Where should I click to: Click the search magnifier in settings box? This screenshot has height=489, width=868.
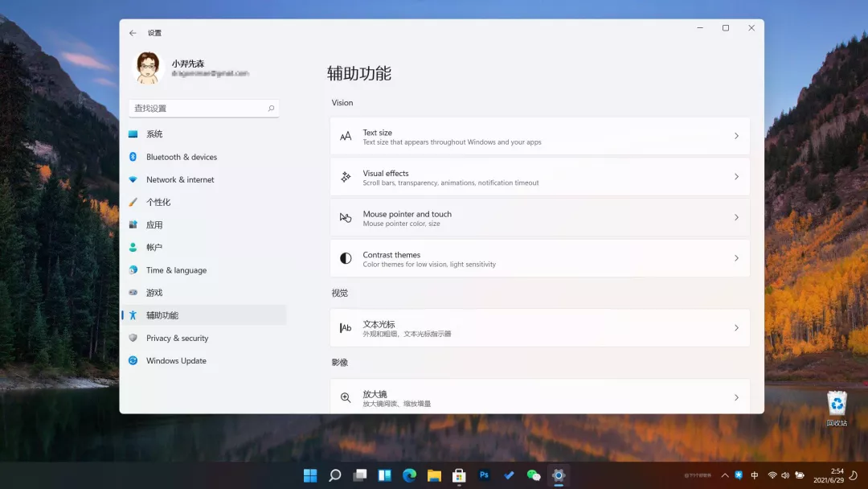[x=271, y=109]
